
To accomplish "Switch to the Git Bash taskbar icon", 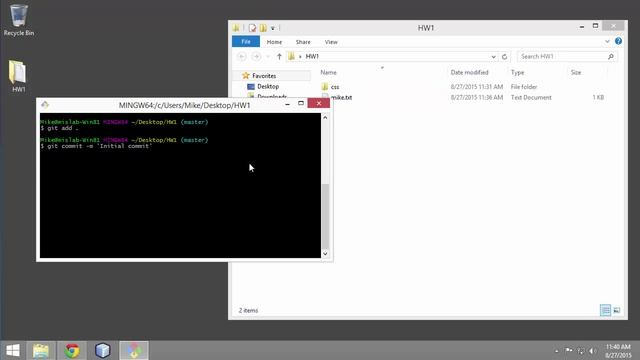I will coord(133,350).
